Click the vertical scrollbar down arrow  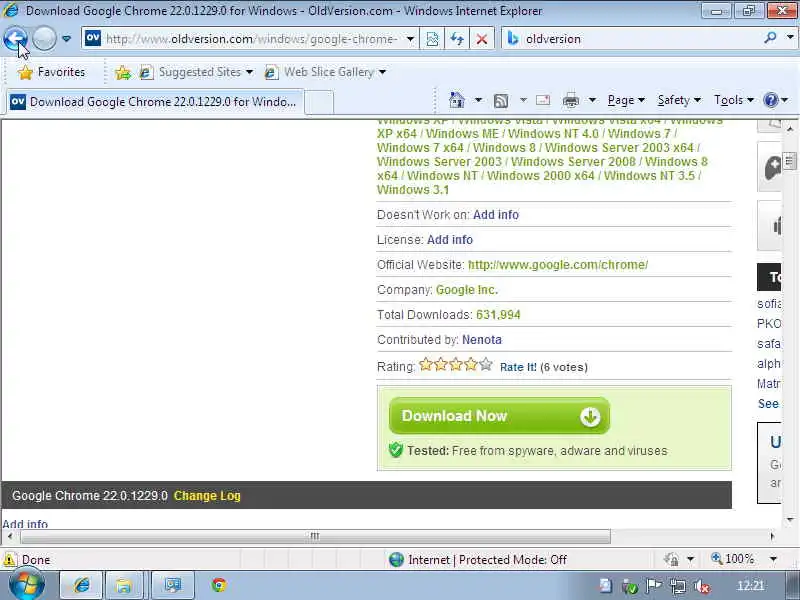click(790, 519)
